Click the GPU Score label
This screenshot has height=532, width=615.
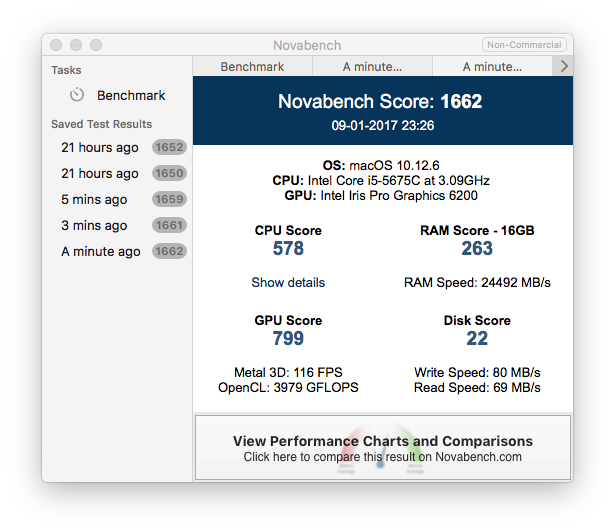pos(288,320)
